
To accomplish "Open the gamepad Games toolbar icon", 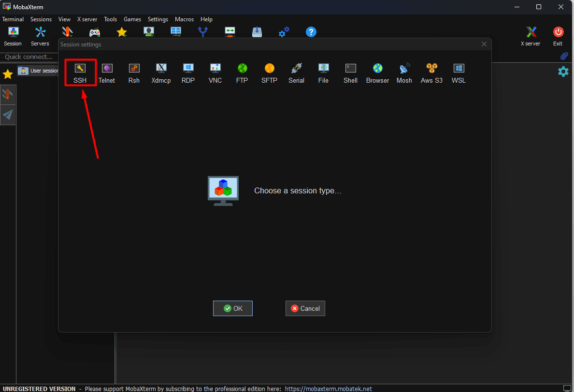I will pos(94,32).
